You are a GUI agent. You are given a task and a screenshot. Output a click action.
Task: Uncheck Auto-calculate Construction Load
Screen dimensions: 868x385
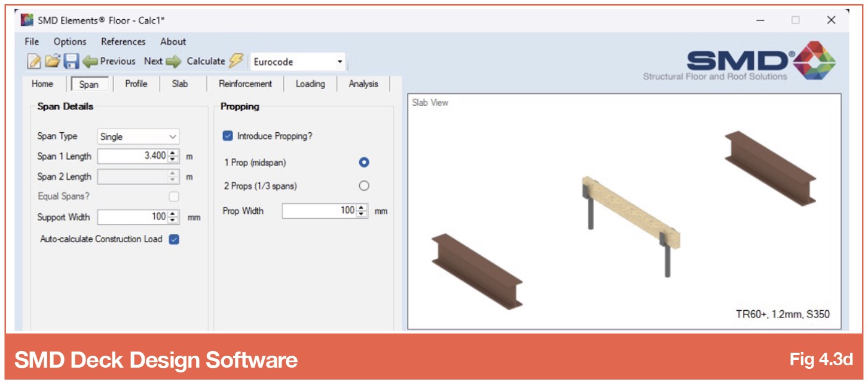point(174,239)
